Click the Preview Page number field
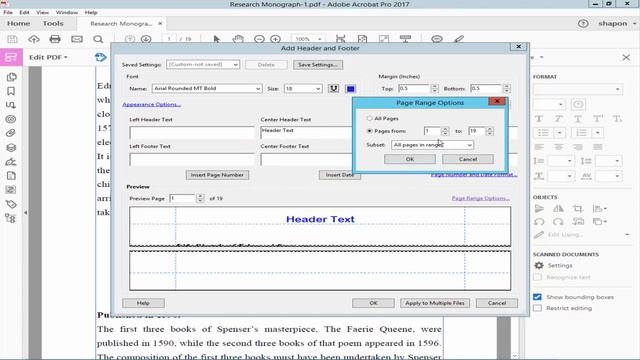Image resolution: width=640 pixels, height=360 pixels. [182, 198]
